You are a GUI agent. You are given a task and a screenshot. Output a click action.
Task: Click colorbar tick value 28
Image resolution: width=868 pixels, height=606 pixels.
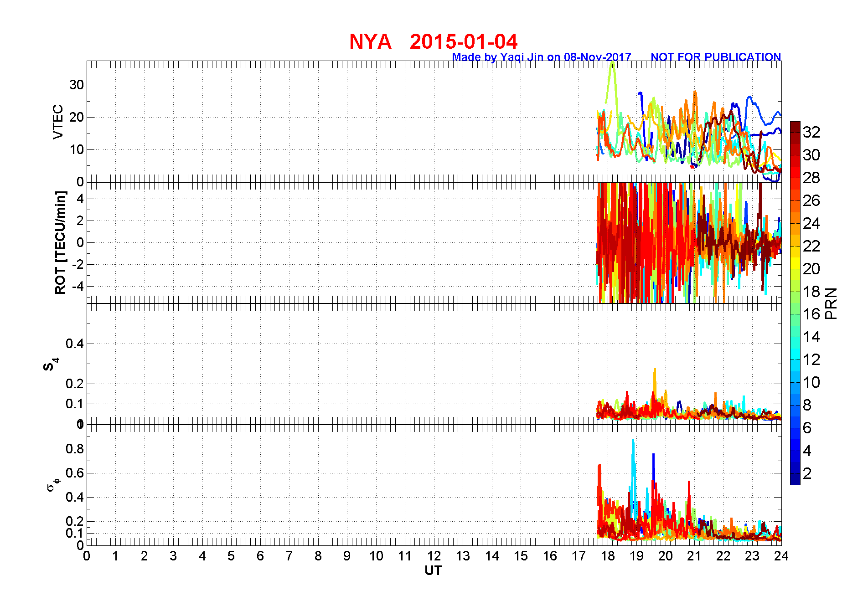811,178
